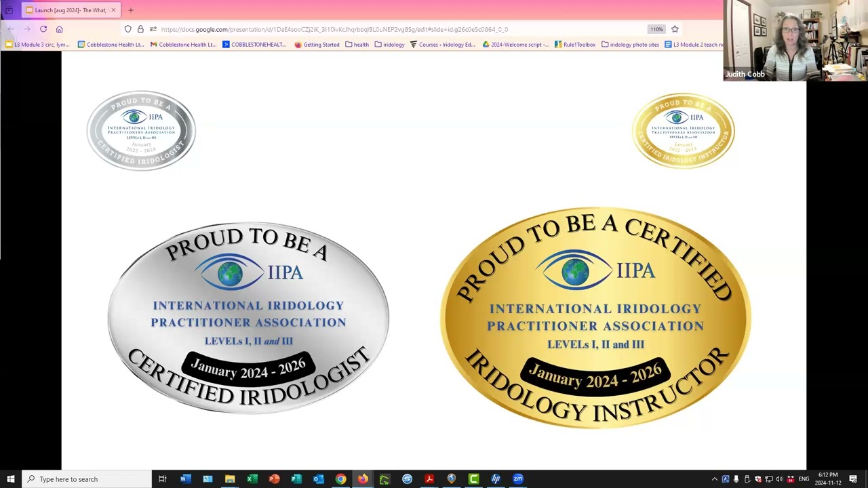
Task: Select the small gold Iridology Instructor badge
Action: (x=683, y=130)
